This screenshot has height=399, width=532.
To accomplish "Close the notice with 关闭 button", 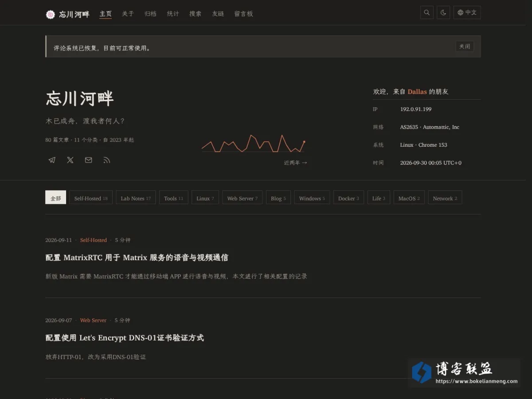I will [465, 47].
